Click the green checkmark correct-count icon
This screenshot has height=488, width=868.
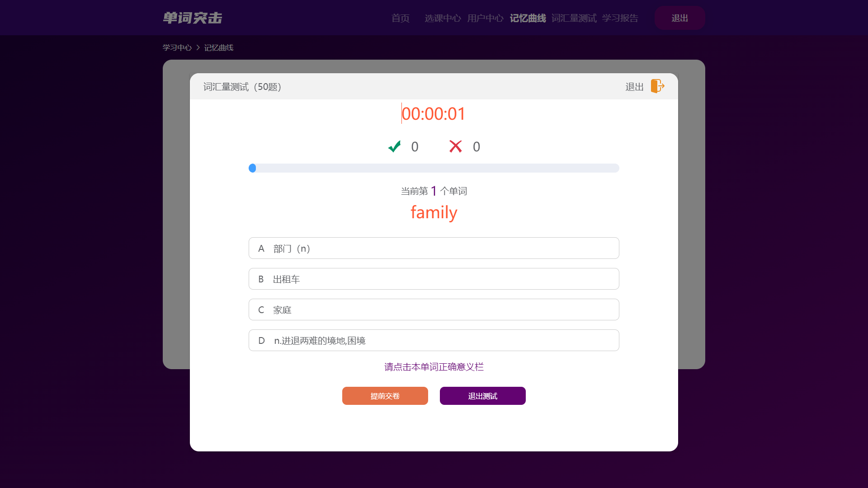394,146
